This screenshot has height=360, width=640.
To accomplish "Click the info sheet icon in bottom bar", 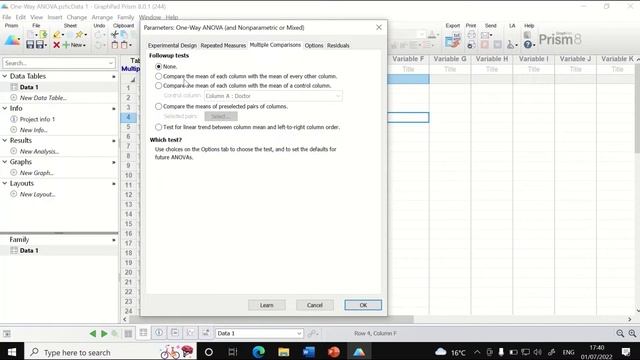I will (159, 333).
